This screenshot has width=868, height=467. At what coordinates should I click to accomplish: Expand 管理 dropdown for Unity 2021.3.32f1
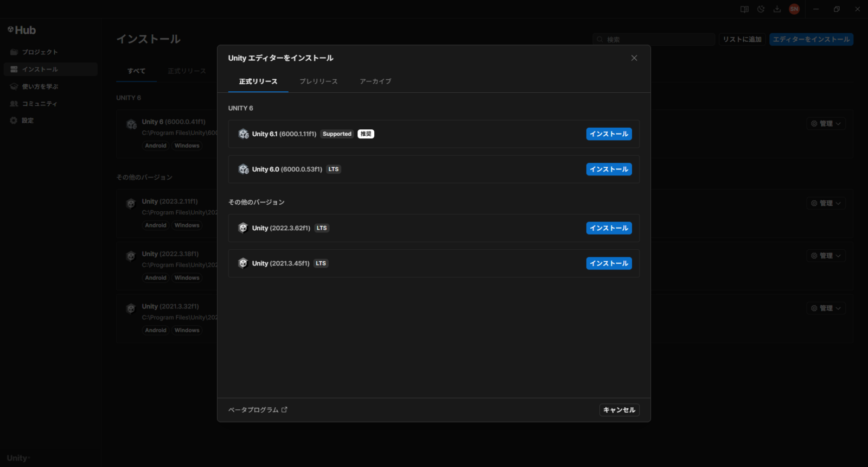coord(826,308)
